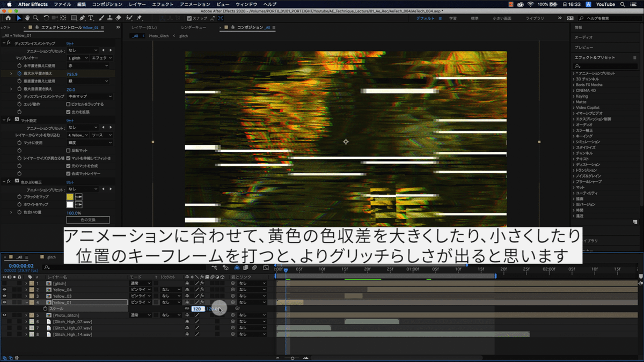The image size is (644, 362).
Task: Click the 色の交換 button
Action: pos(88,220)
